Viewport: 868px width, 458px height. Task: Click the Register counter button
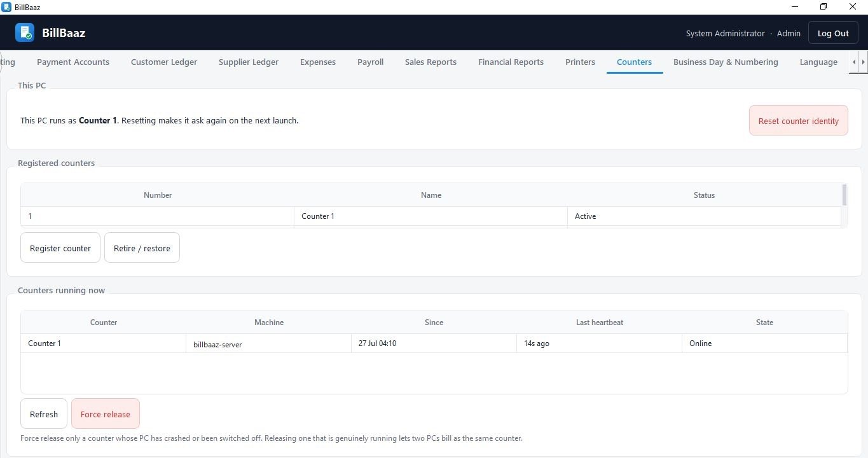coord(60,247)
